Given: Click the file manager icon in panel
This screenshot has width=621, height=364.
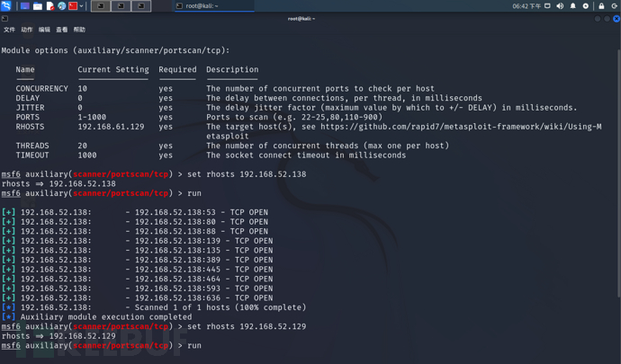Looking at the screenshot, I should coord(38,6).
